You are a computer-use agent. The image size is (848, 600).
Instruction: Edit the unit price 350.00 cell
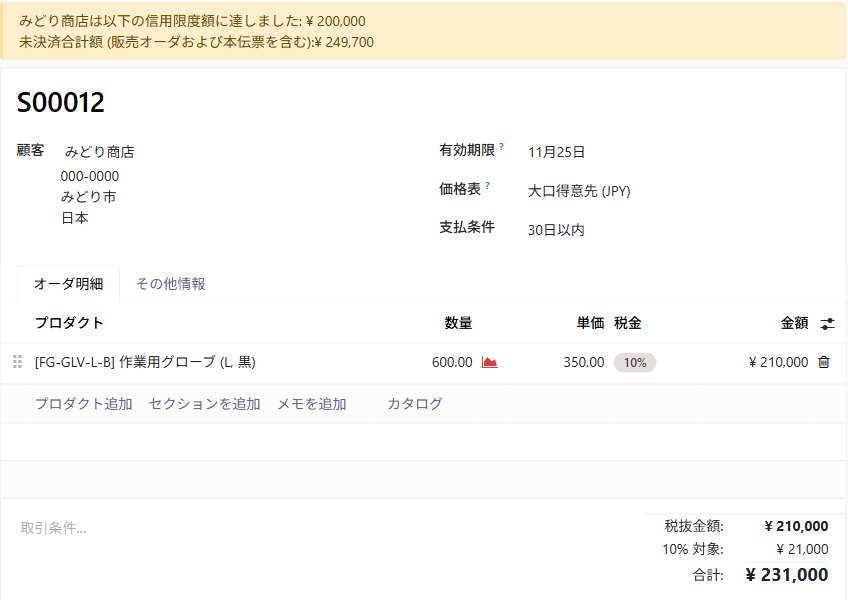pos(584,362)
